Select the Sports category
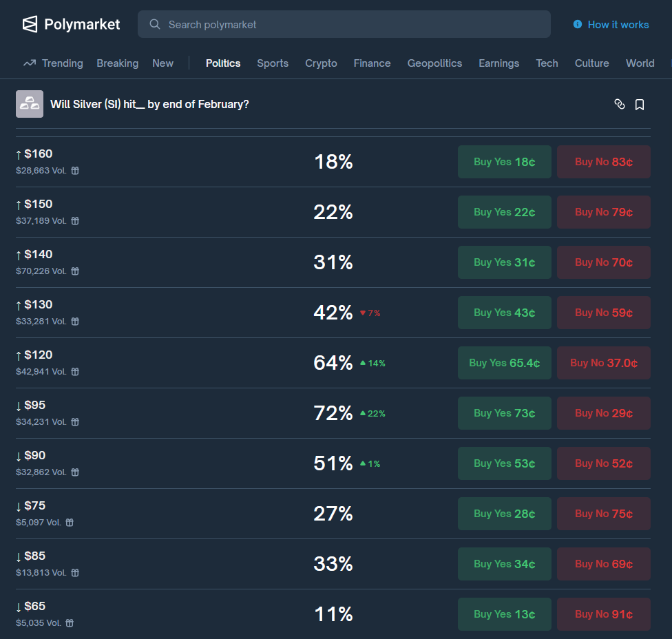This screenshot has height=639, width=672. 273,63
